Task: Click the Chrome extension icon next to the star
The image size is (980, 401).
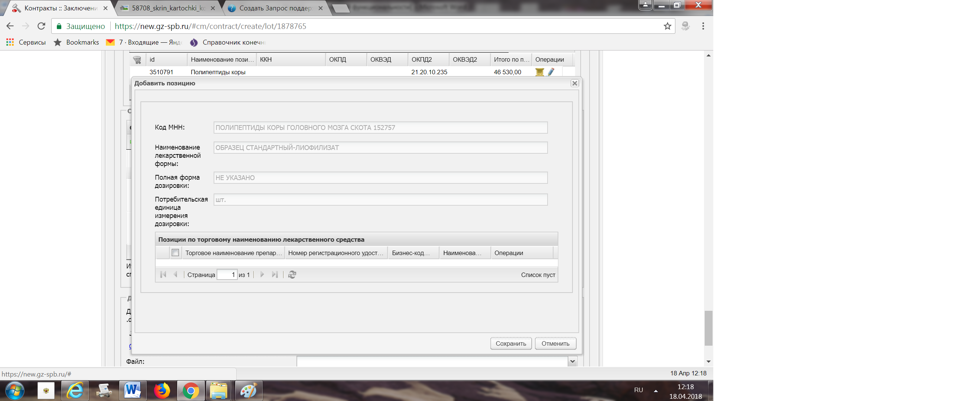Action: point(685,26)
